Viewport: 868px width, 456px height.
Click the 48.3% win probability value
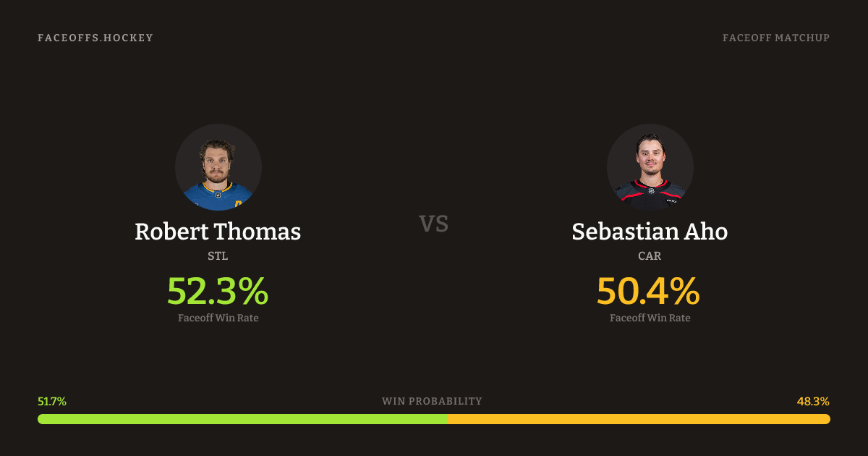[813, 401]
